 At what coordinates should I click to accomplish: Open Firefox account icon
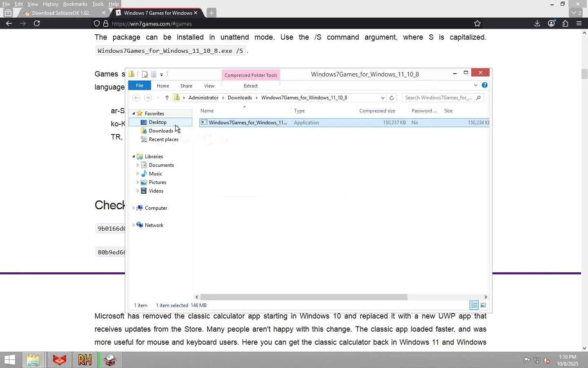pyautogui.click(x=551, y=23)
